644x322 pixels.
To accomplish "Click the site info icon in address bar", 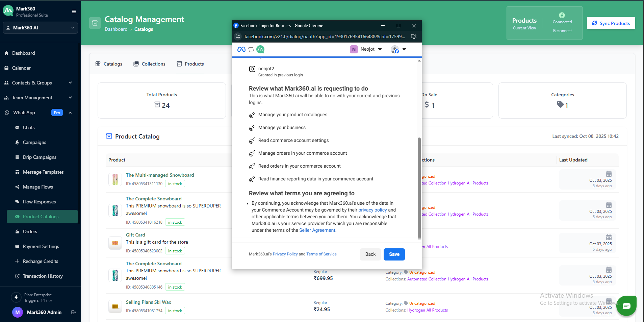I will click(x=238, y=36).
